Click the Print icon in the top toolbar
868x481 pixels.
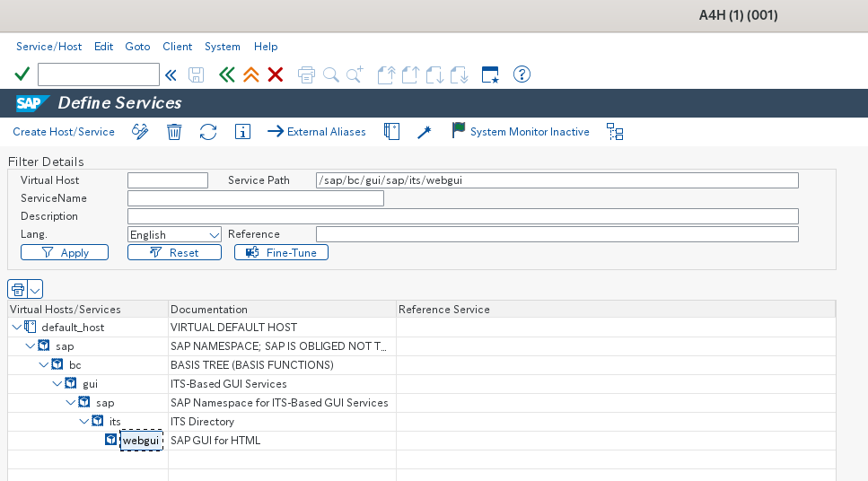pyautogui.click(x=306, y=74)
